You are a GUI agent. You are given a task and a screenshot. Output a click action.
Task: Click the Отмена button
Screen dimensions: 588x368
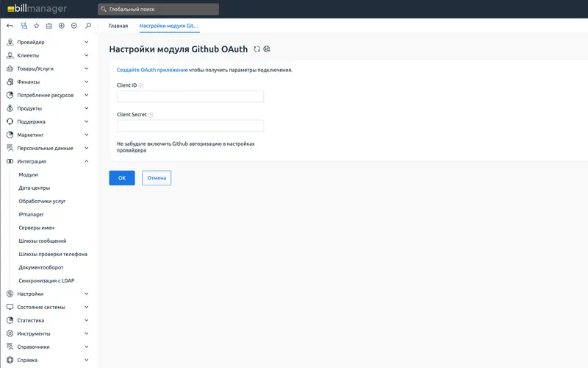click(x=157, y=178)
